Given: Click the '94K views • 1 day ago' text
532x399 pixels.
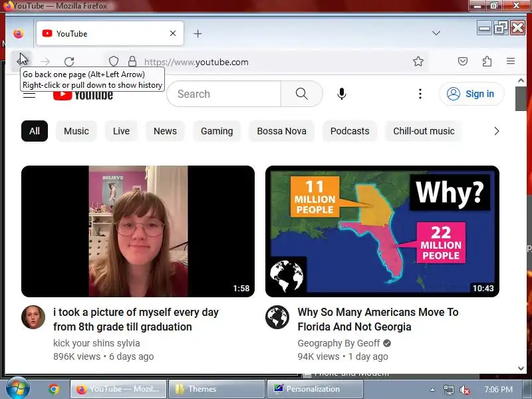Looking at the screenshot, I should point(342,356).
